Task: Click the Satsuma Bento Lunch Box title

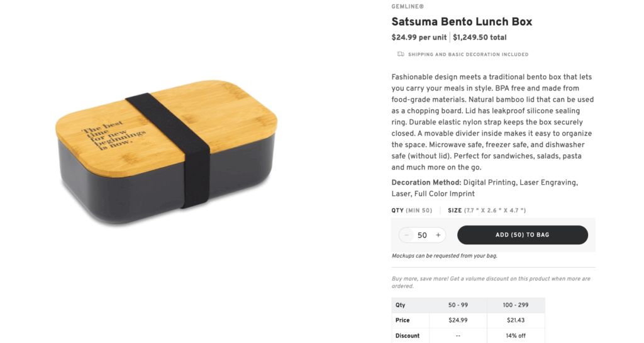Action: pyautogui.click(x=462, y=22)
